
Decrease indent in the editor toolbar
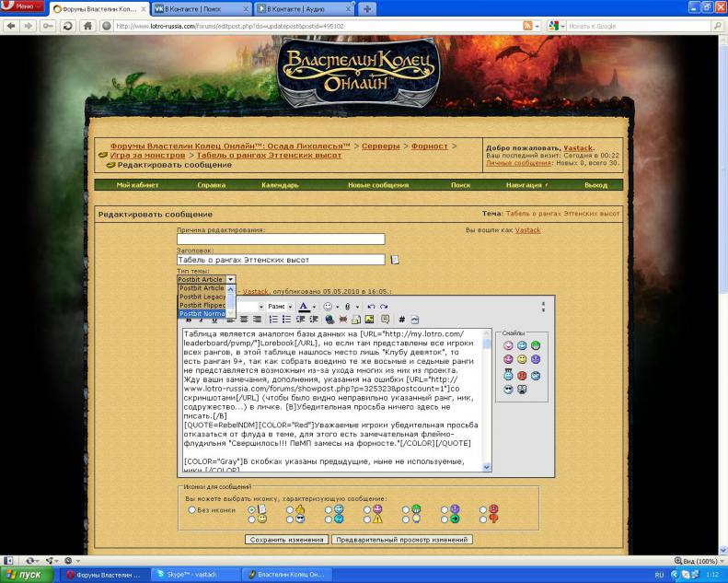click(x=300, y=320)
